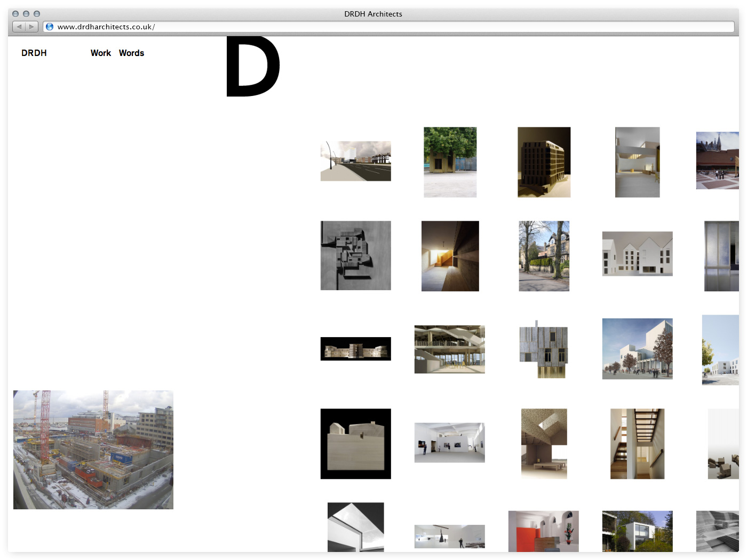The image size is (747, 560).
Task: Open the tree house thumbnail
Action: (450, 162)
